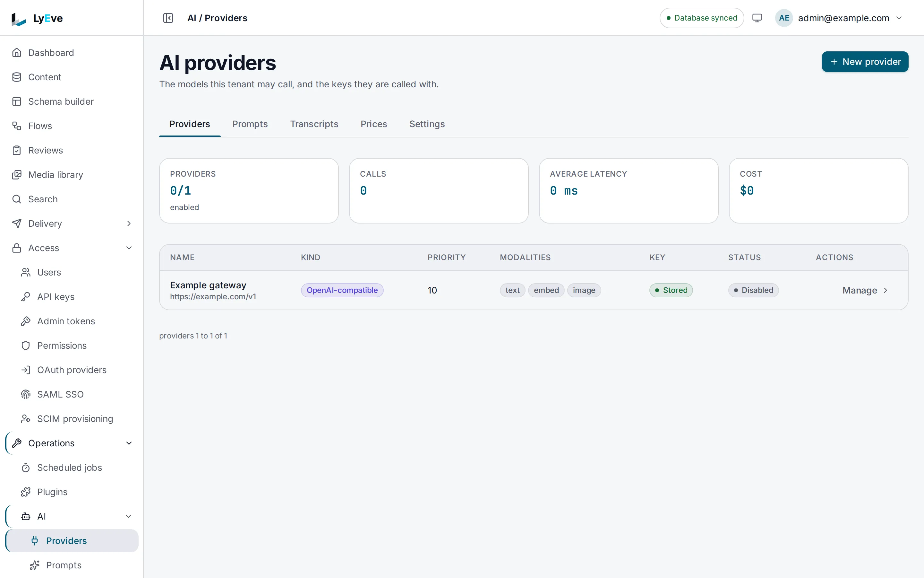Click the Example gateway provider name
This screenshot has height=578, width=924.
(208, 285)
